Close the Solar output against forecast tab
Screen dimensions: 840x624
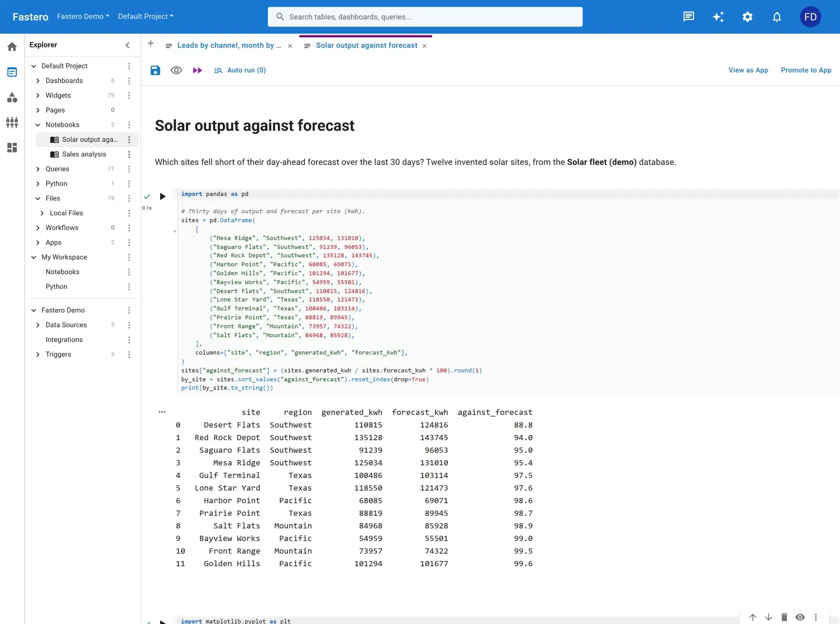click(x=424, y=46)
